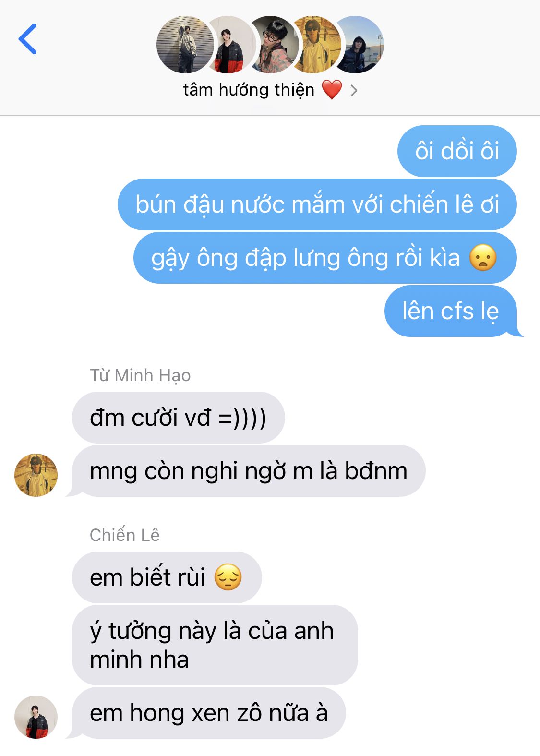Image resolution: width=540 pixels, height=756 pixels.
Task: Tap the pensive emoji in 'em biết rùi'
Action: [228, 577]
